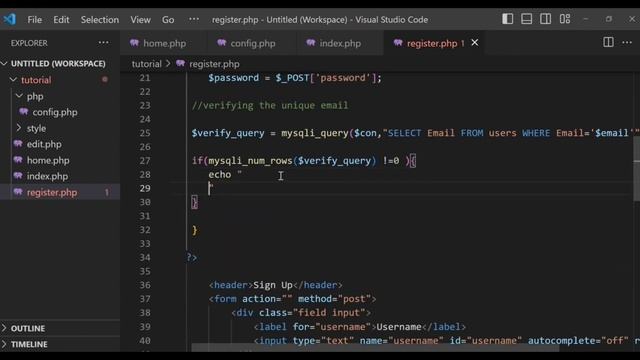640x360 pixels.
Task: Click the register.php breadcrumb segment
Action: tap(214, 64)
